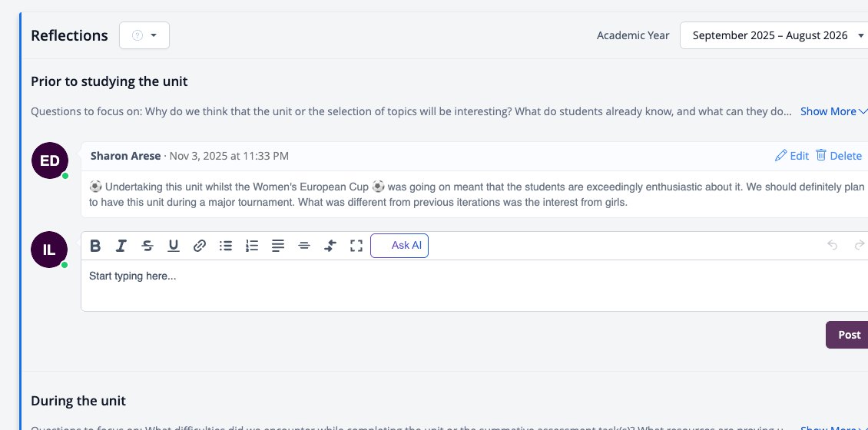Insert a link using the chain icon
The height and width of the screenshot is (430, 868).
tap(199, 246)
